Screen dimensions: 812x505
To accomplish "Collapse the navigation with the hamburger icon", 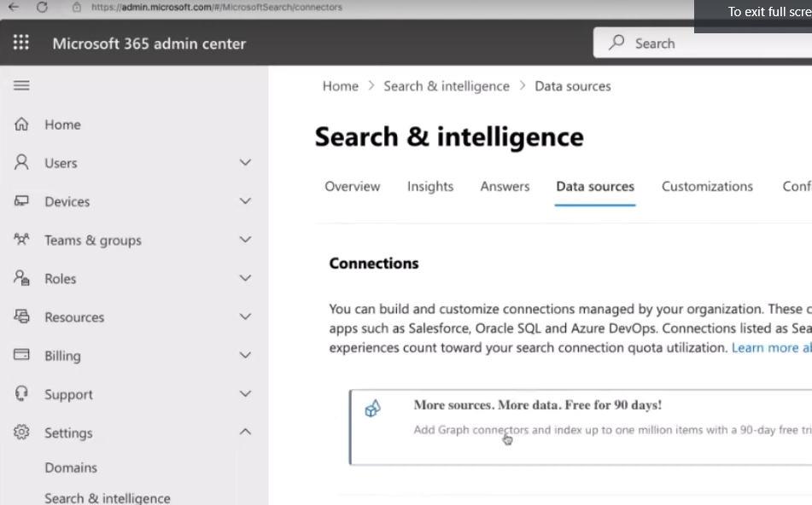I will pyautogui.click(x=20, y=85).
